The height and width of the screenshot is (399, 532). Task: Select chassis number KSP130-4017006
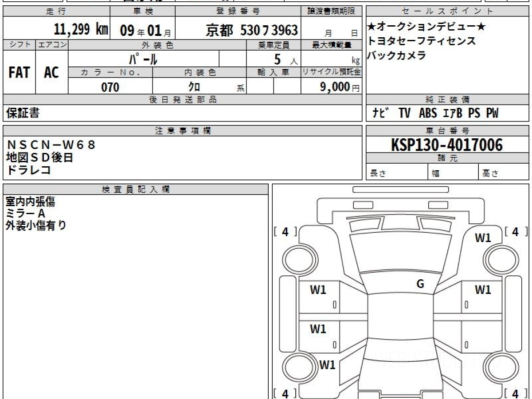[448, 145]
